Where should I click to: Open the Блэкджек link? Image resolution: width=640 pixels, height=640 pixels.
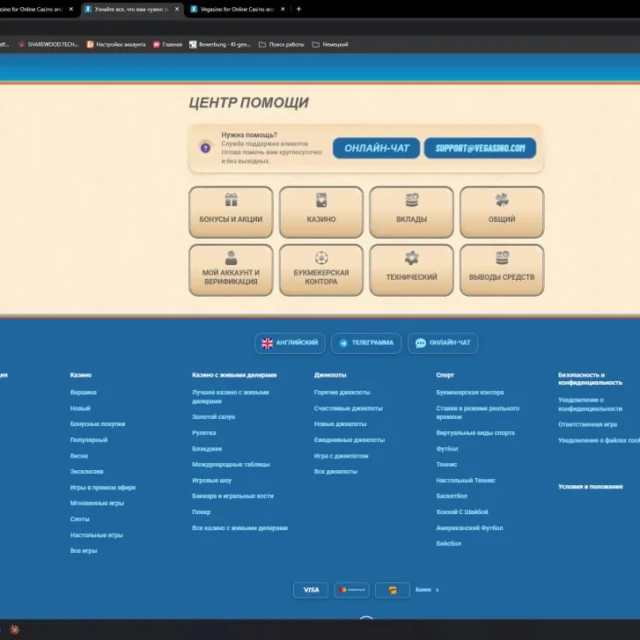click(x=207, y=449)
